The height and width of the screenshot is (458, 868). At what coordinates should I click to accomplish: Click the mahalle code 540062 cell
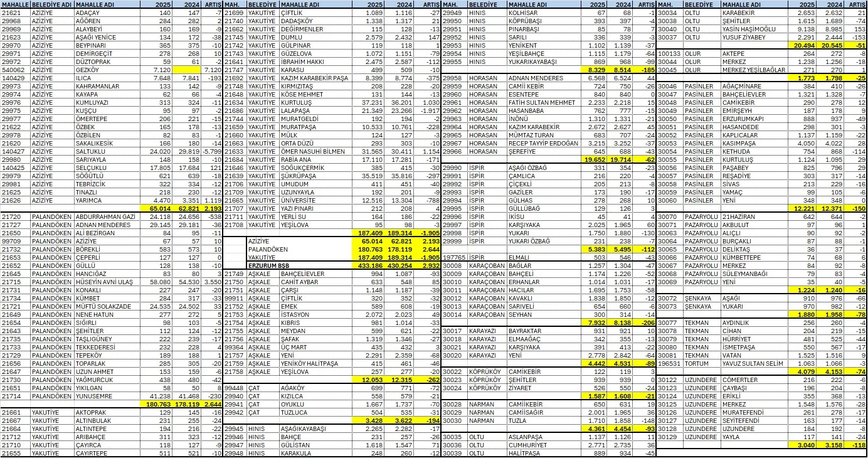(15, 70)
